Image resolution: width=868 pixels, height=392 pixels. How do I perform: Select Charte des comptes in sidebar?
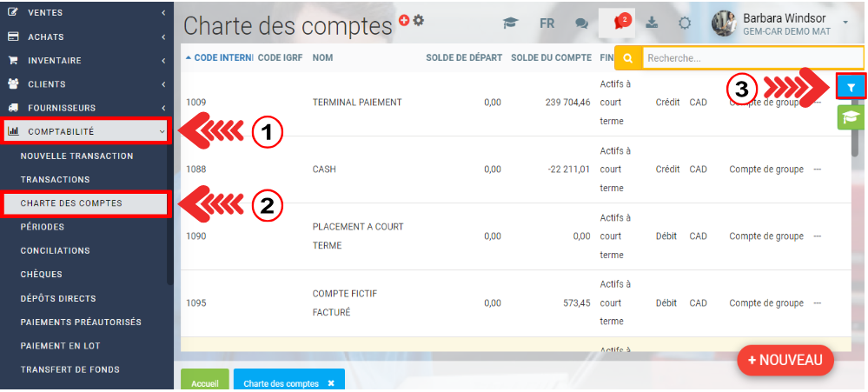[x=71, y=203]
